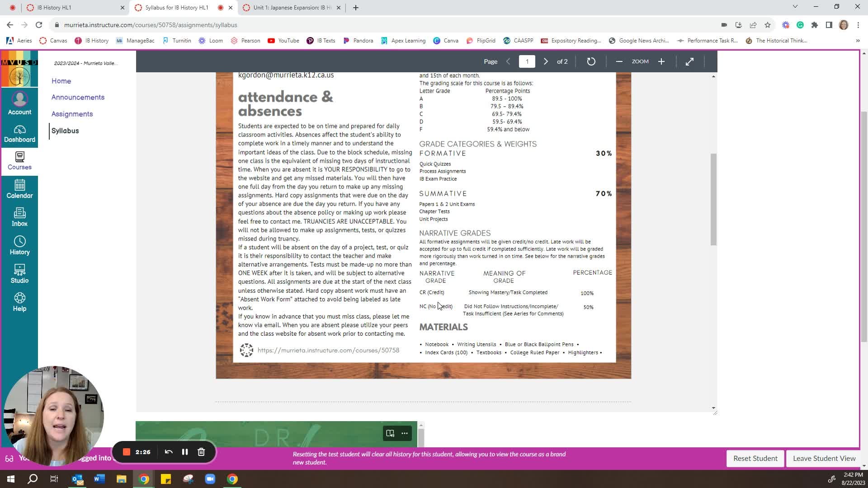Open the Apex Learning bookmark
This screenshot has width=868, height=488.
coord(403,41)
